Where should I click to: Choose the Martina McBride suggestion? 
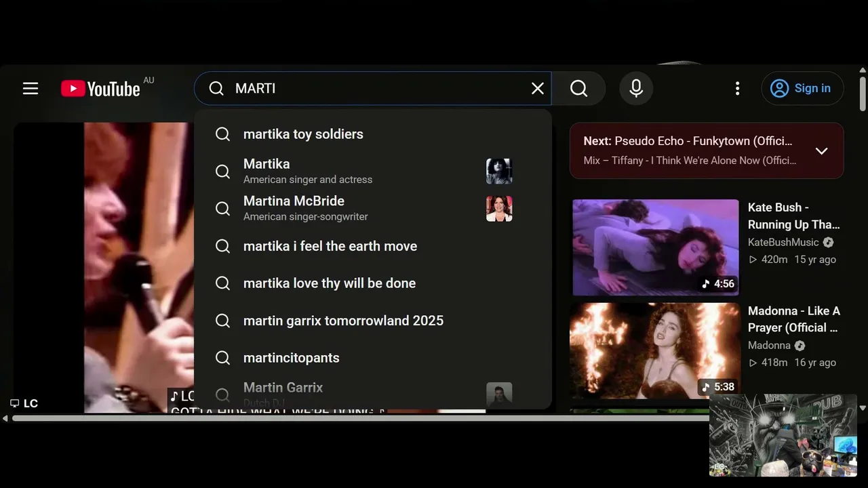[373, 208]
